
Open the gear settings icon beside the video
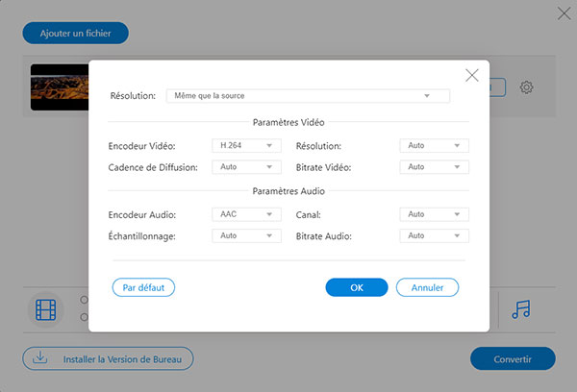point(526,87)
